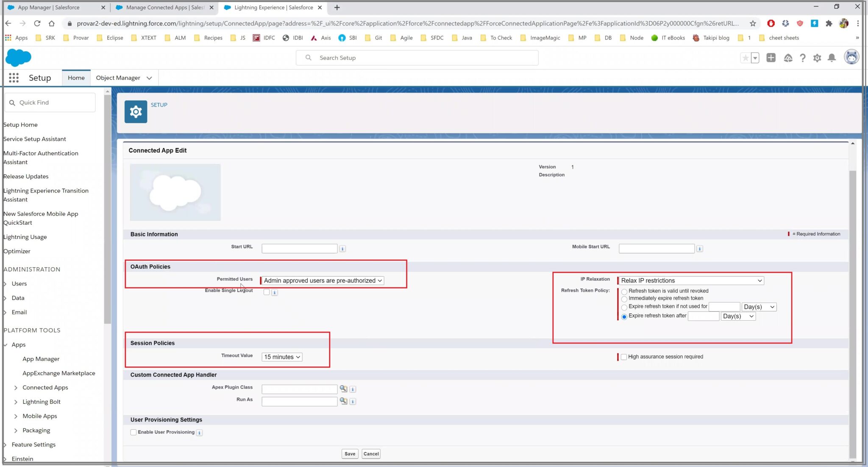
Task: Click the Salesforce cloud logo
Action: pos(18,57)
